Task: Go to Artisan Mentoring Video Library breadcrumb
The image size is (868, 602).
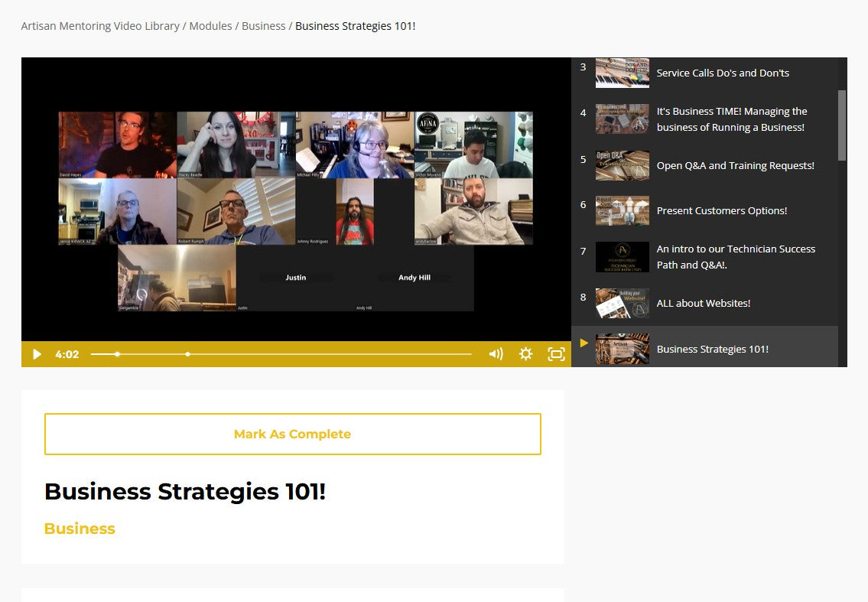Action: [x=100, y=26]
